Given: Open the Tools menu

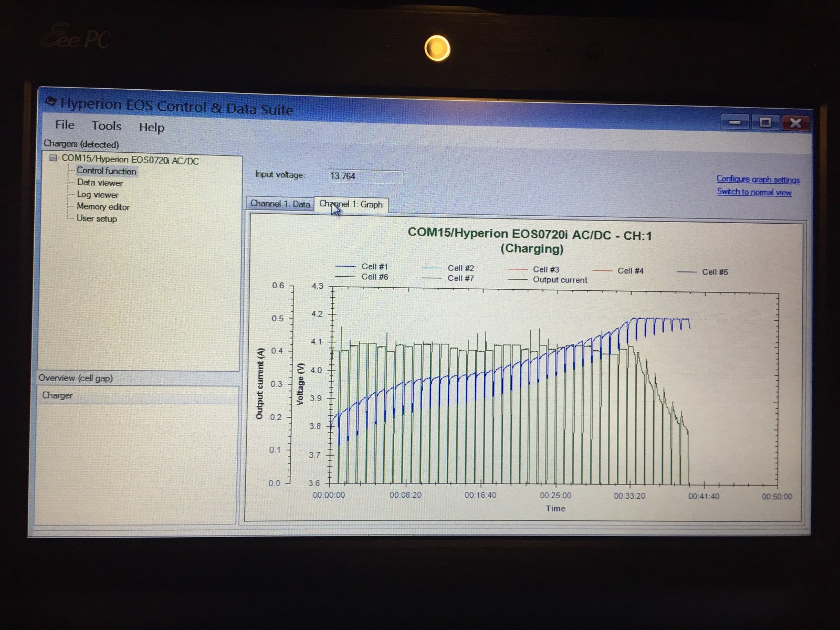Looking at the screenshot, I should click(x=107, y=126).
